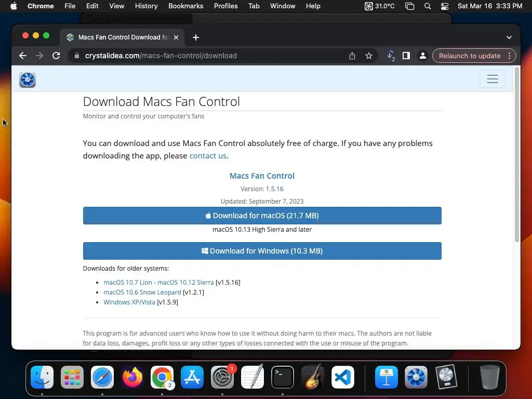The image size is (532, 399).
Task: Click the 31.0°C temperature menu bar item
Action: [380, 6]
